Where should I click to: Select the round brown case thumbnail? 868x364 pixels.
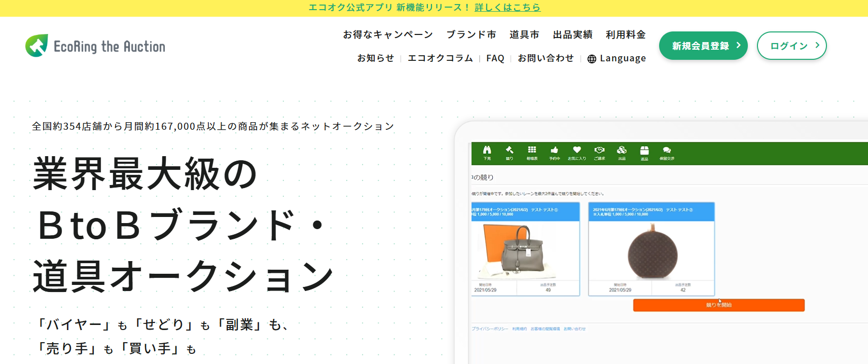tap(652, 250)
